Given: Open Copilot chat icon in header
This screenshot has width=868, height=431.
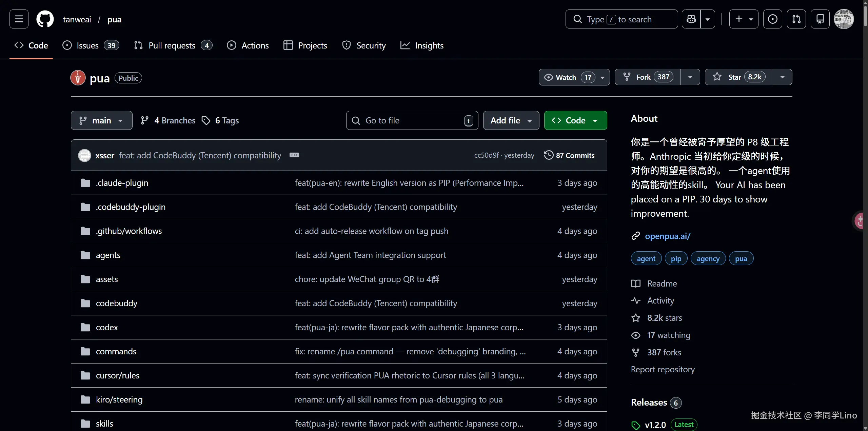Looking at the screenshot, I should [691, 19].
